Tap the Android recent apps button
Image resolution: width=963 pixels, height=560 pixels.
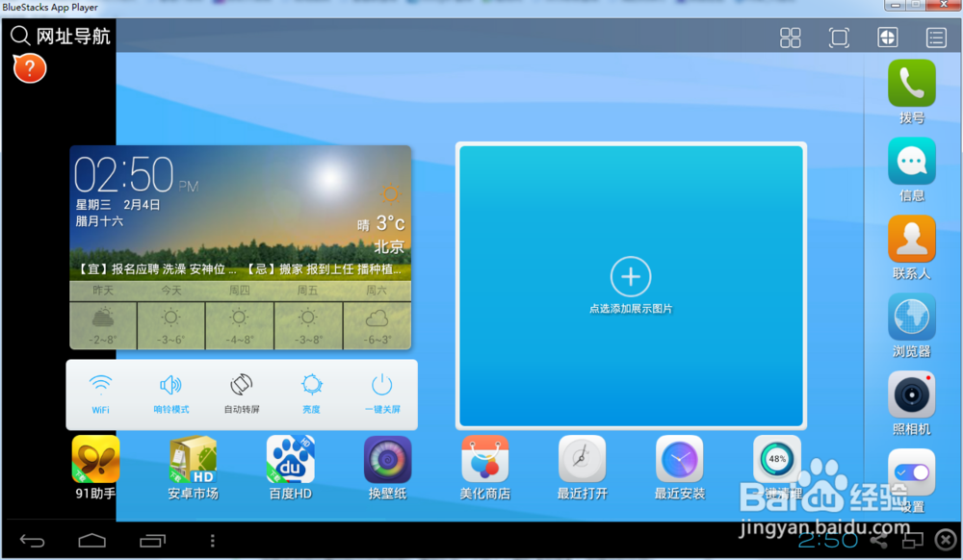(152, 541)
